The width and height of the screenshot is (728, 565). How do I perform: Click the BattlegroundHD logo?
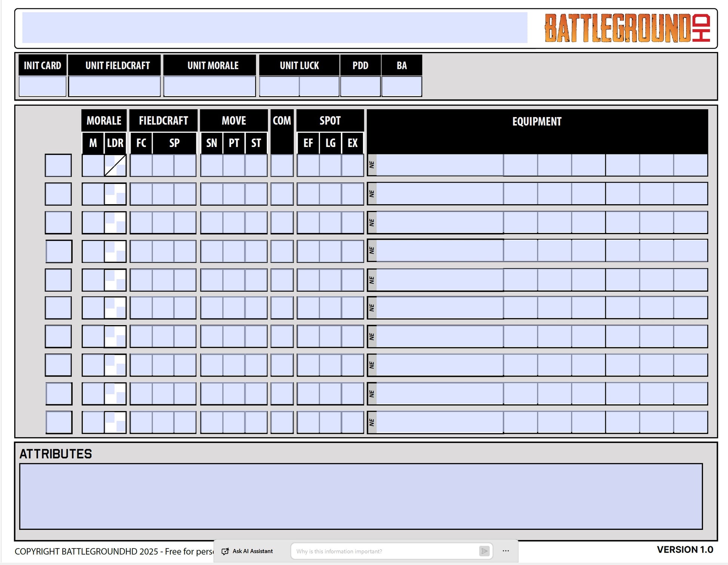tap(627, 28)
